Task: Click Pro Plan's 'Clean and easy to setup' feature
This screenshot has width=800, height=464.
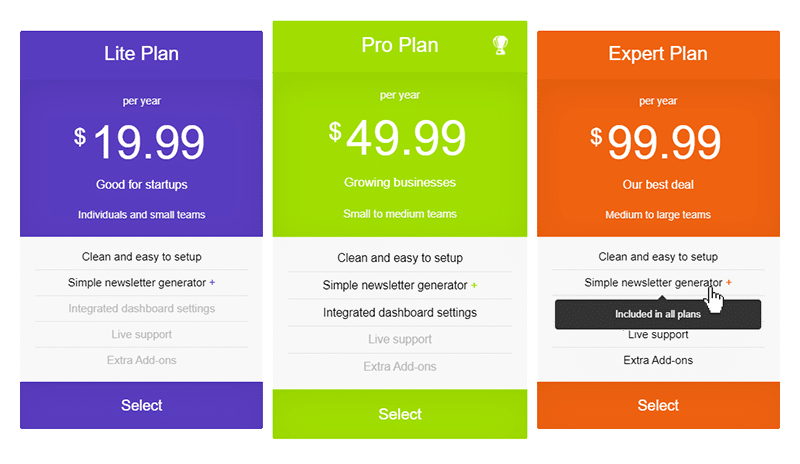Action: click(400, 258)
